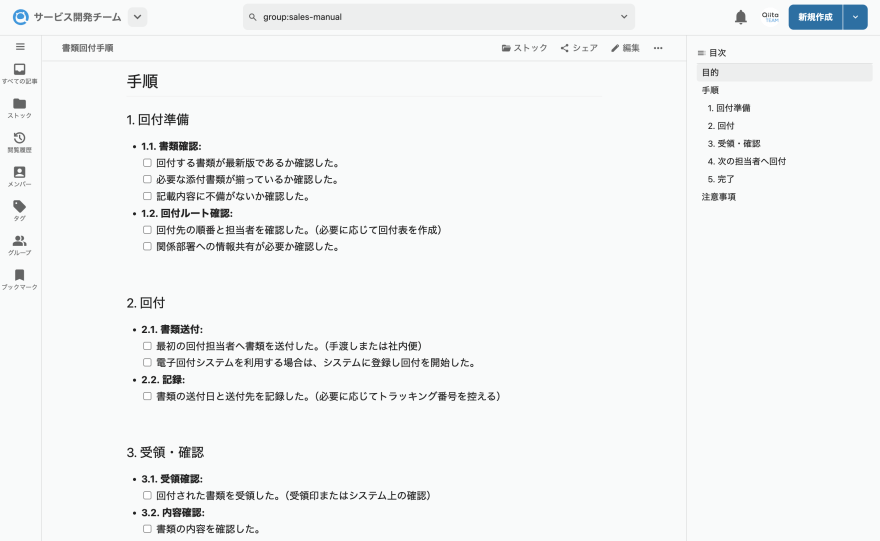Click the group:sales-manual search field
This screenshot has width=880, height=541.
click(x=430, y=17)
